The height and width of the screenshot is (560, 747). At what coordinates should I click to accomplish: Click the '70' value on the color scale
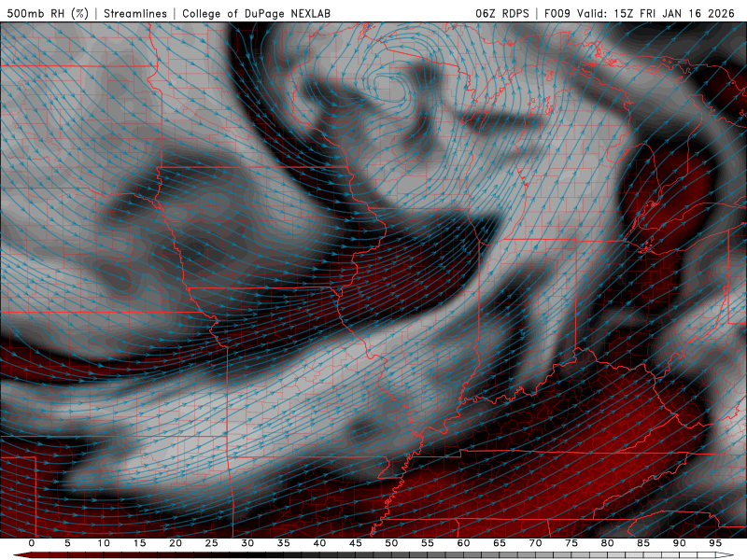535,543
